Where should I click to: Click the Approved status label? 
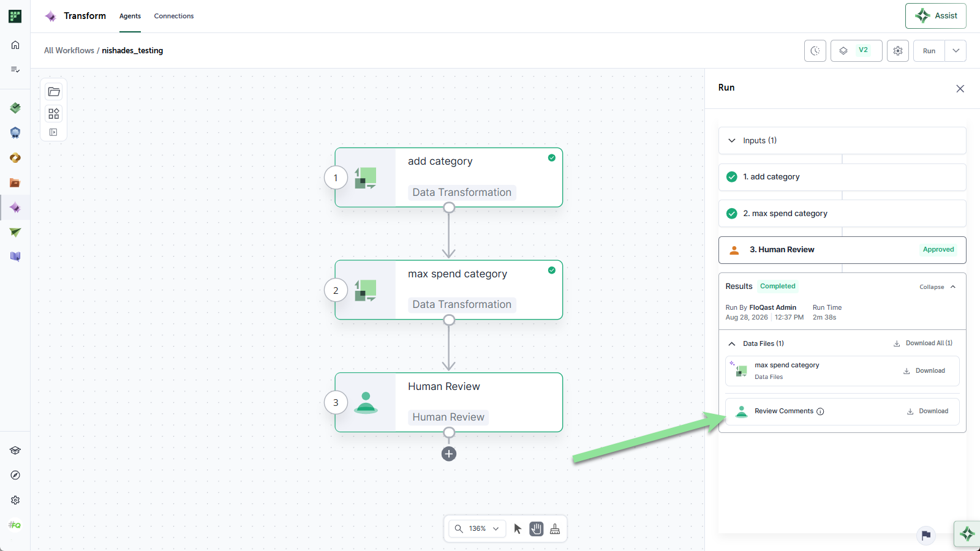(938, 250)
